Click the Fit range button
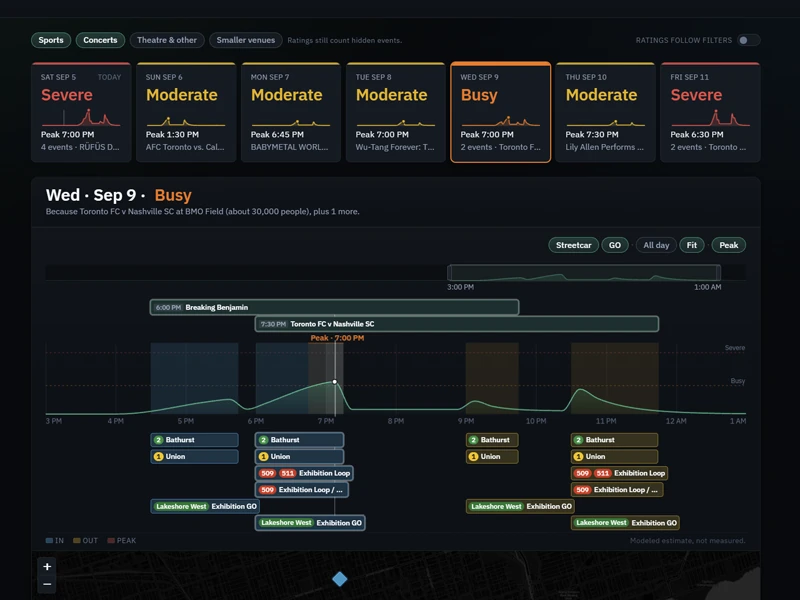This screenshot has width=800, height=600. click(692, 245)
